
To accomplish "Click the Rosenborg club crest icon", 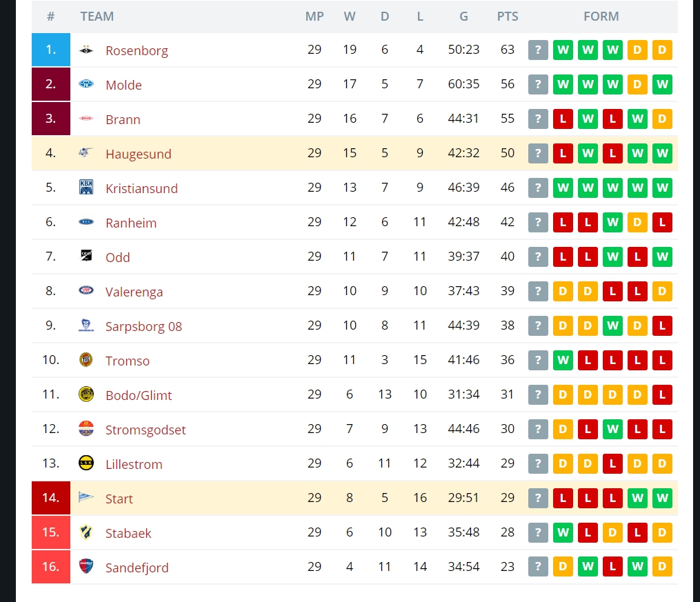I will (86, 50).
